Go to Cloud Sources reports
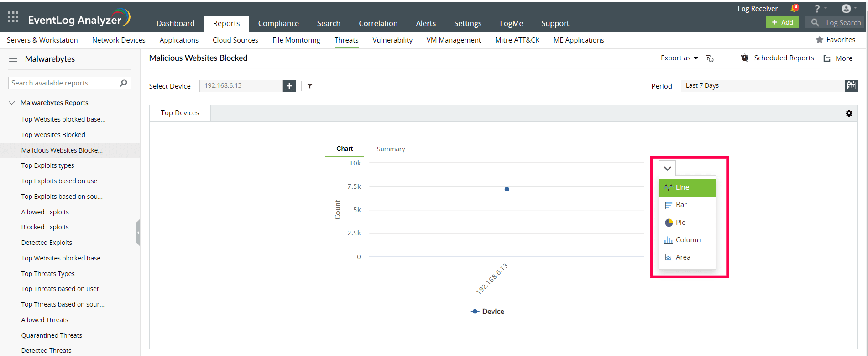 [235, 40]
